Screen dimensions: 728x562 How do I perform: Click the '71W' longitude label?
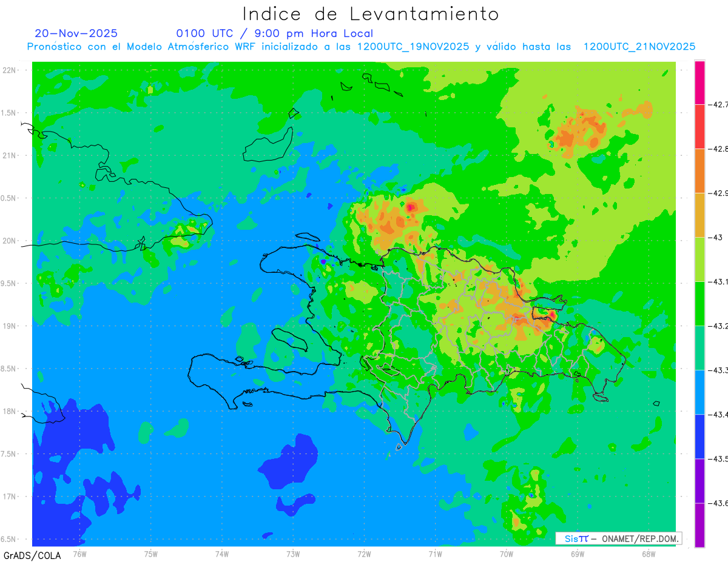click(x=435, y=554)
